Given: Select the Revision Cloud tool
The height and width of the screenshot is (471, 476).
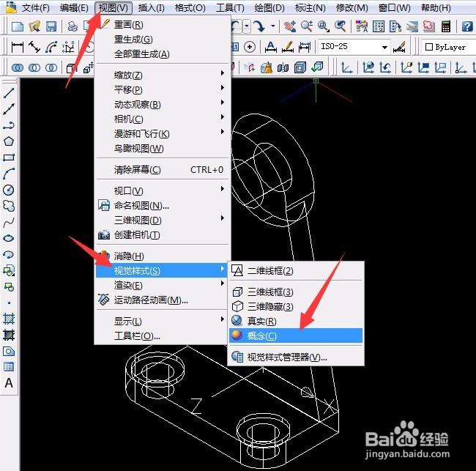Looking at the screenshot, I should coord(9,206).
